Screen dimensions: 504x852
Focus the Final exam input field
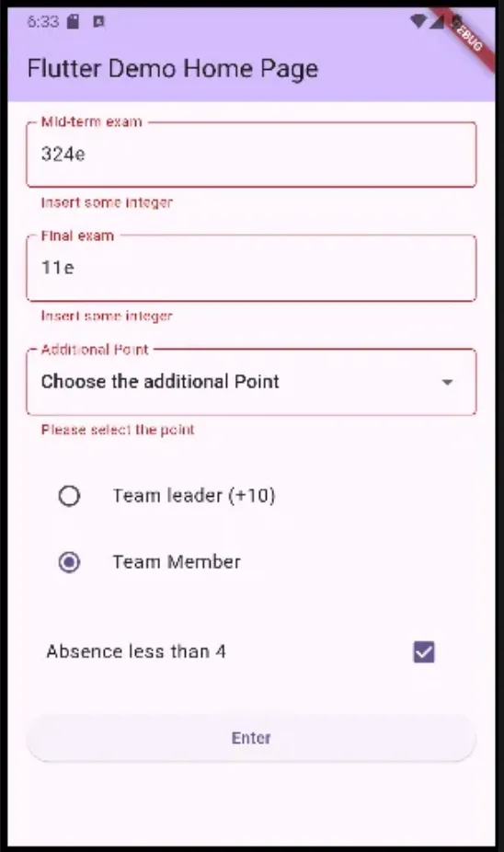click(251, 268)
